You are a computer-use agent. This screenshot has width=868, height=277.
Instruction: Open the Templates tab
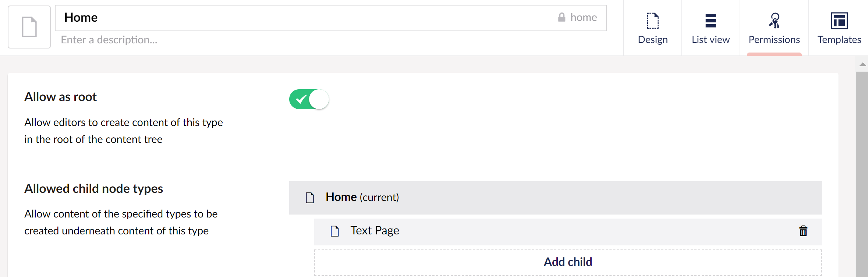[x=839, y=28]
